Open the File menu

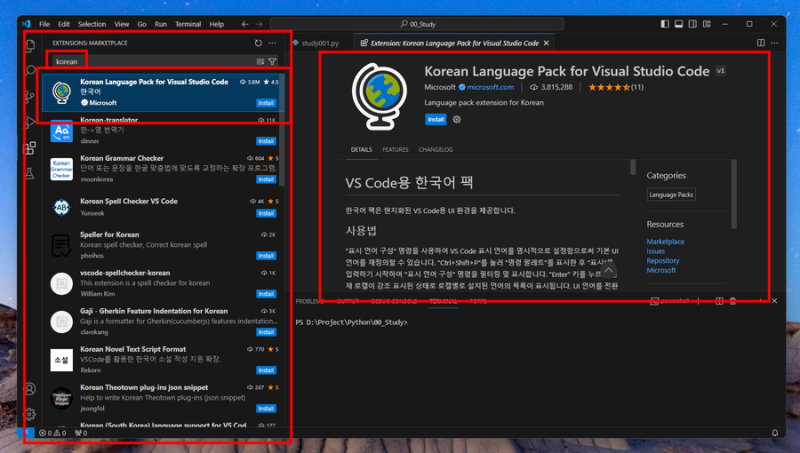pos(44,24)
